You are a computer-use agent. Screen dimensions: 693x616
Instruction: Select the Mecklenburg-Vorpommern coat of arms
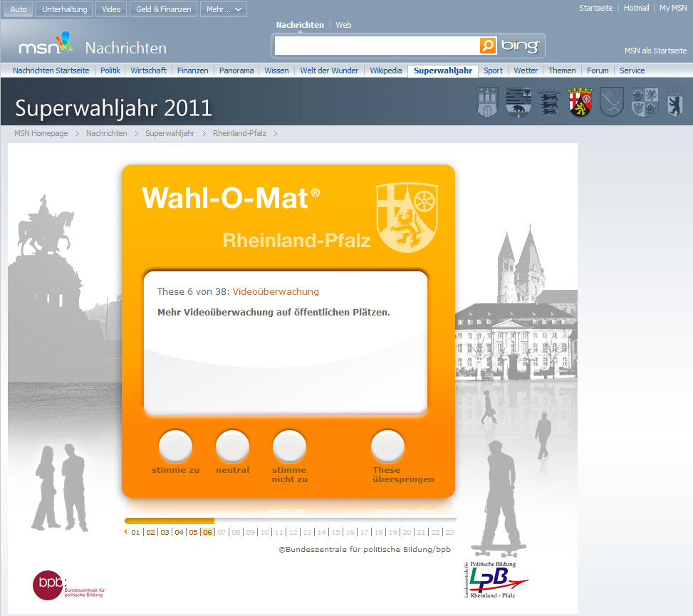coord(645,102)
